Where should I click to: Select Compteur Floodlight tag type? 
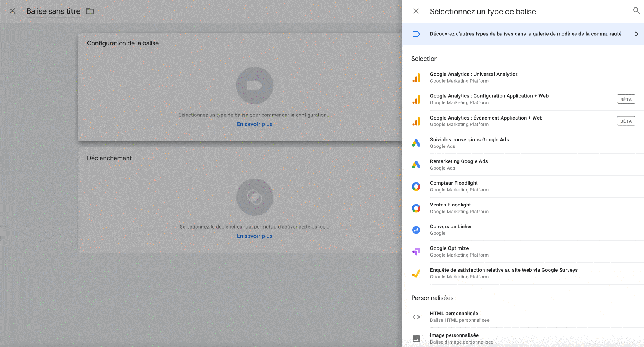(523, 186)
